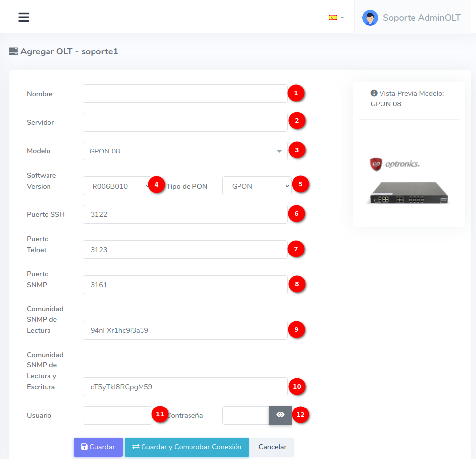The width and height of the screenshot is (476, 459).
Task: Click the server icon beside Agregar OLT
Action: pyautogui.click(x=13, y=51)
